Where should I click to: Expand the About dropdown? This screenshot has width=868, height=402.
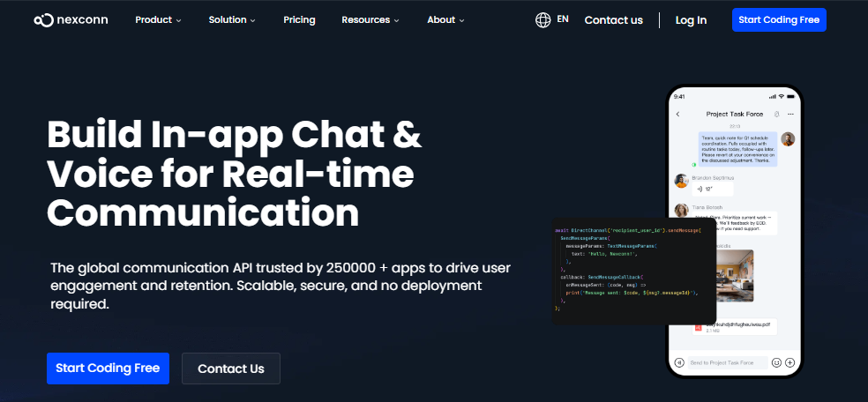pos(445,20)
